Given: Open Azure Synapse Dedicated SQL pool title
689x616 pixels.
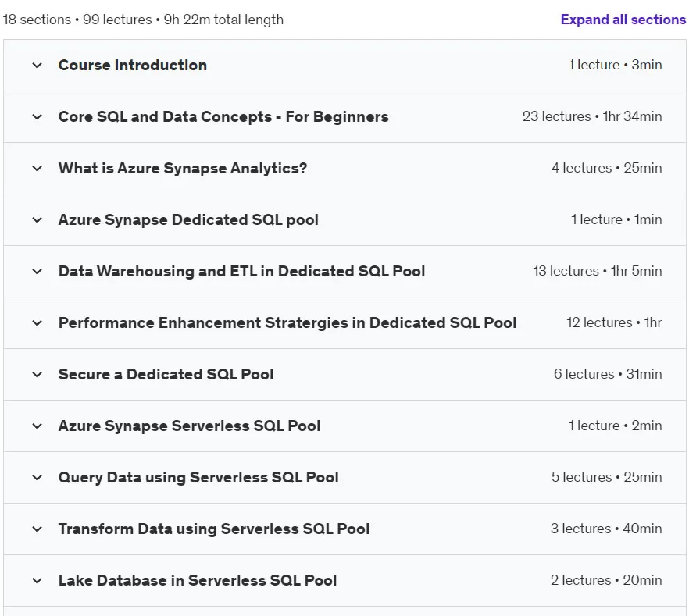Looking at the screenshot, I should point(188,219).
